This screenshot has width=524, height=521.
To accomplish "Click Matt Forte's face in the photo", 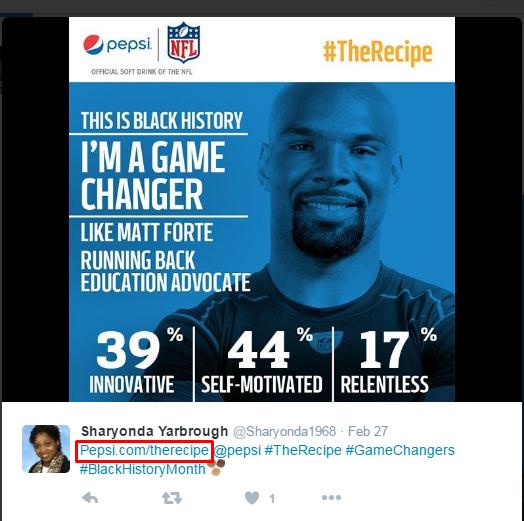I will click(329, 170).
